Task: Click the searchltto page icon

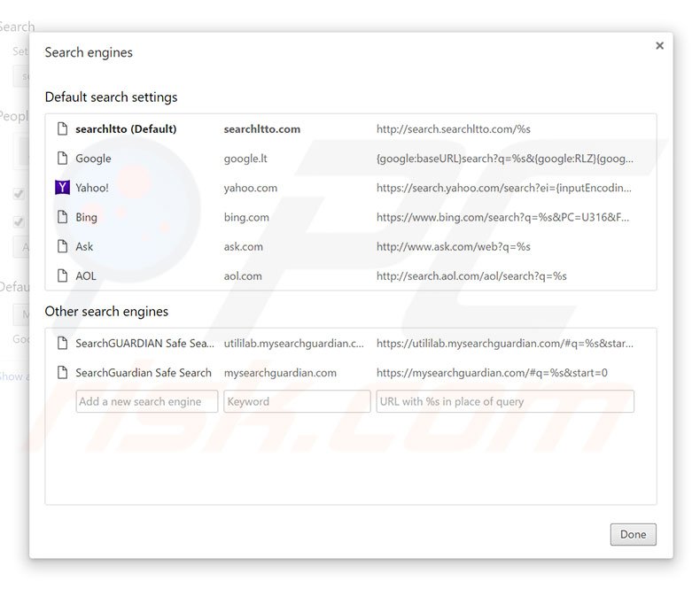Action: [x=63, y=129]
